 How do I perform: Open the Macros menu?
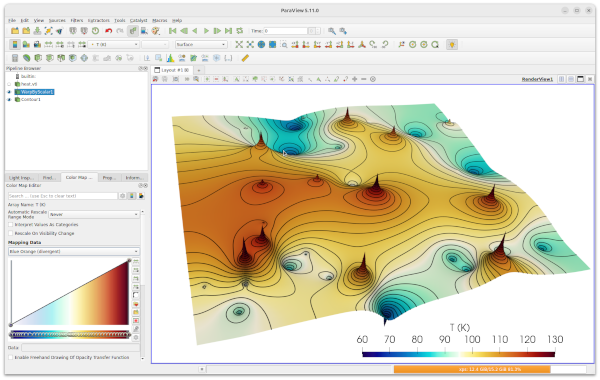point(160,20)
